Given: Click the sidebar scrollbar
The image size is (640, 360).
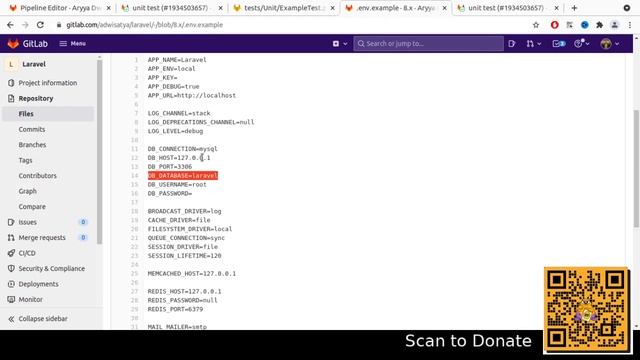Looking at the screenshot, I should [100, 151].
